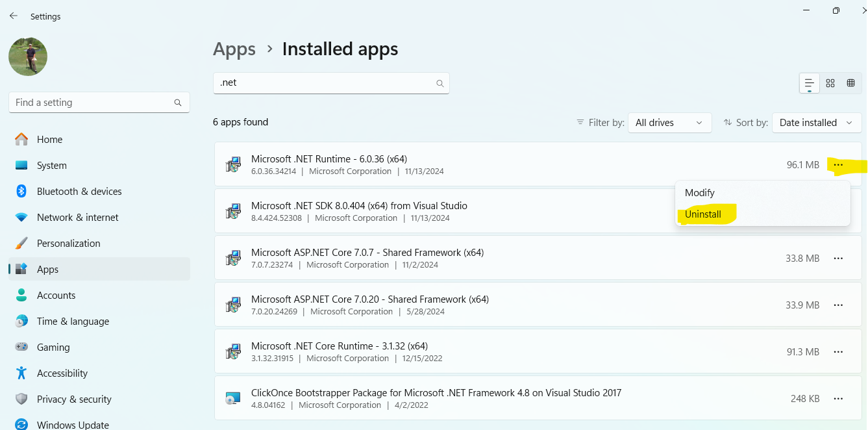Viewport: 868px width, 430px height.
Task: Open more options for ASP.NET Core 7.0.20
Action: (x=838, y=305)
